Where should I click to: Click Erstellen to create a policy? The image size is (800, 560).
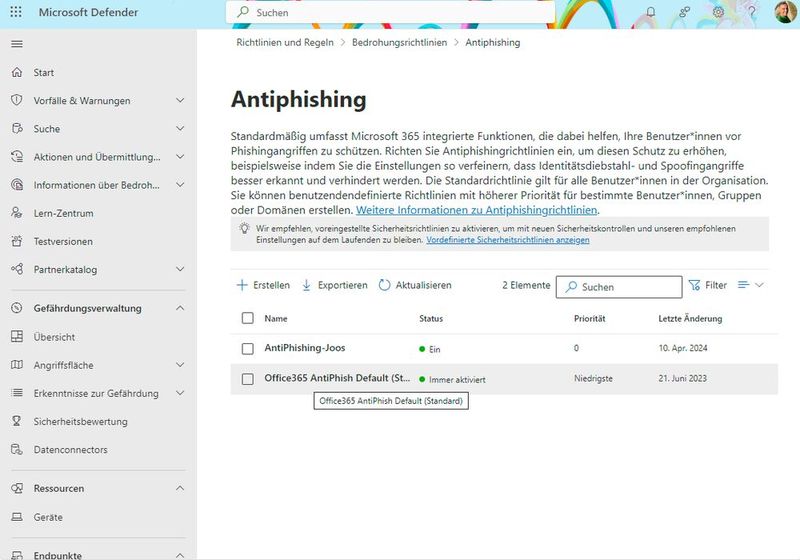click(263, 285)
